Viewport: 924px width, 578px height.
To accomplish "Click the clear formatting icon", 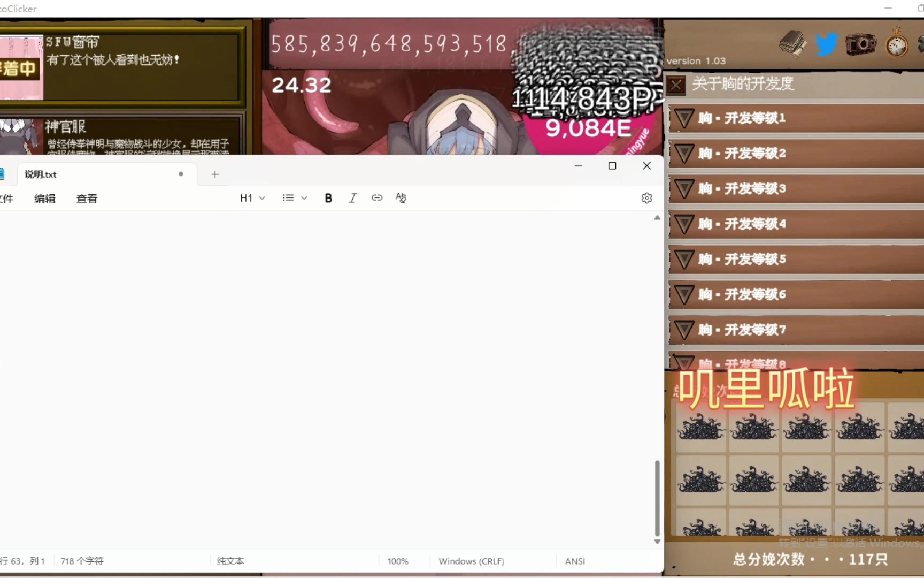I will coord(401,198).
